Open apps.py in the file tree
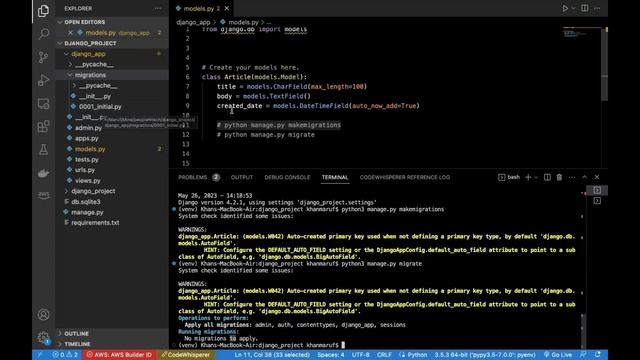640x360 pixels. 87,138
